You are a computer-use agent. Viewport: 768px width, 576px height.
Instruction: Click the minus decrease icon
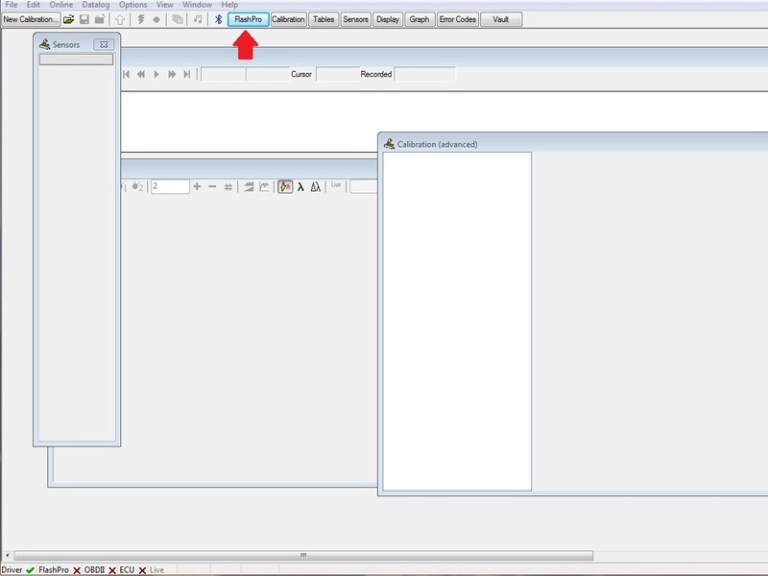212,187
